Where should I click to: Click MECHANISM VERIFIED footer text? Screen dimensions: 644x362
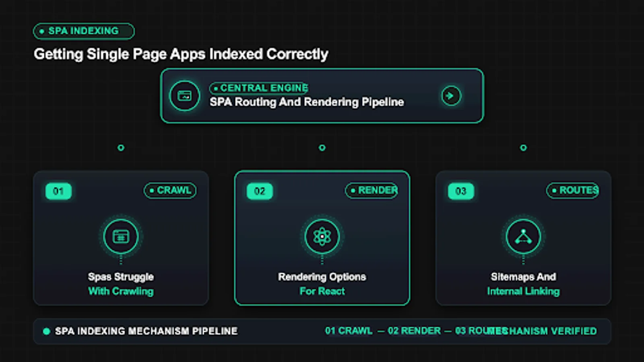543,331
